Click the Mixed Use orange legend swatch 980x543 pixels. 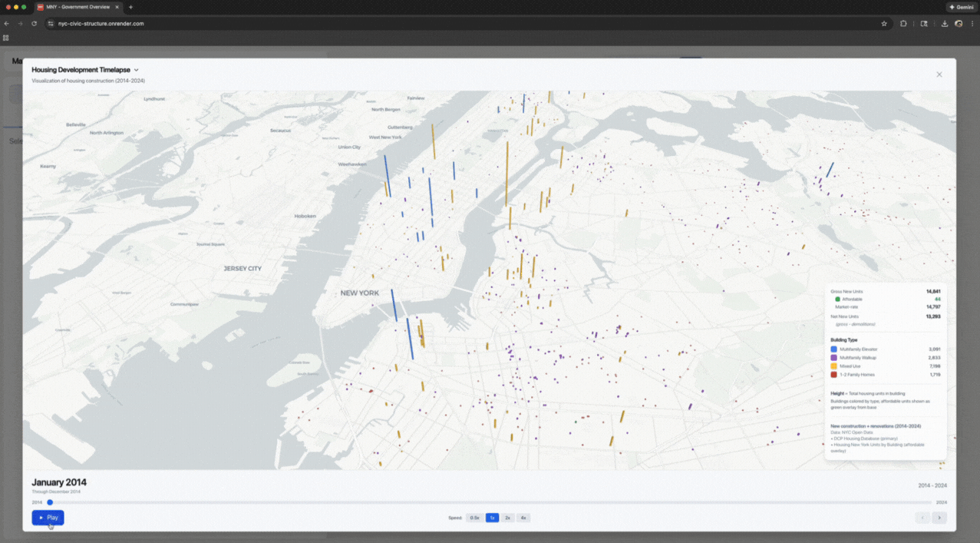(x=834, y=366)
